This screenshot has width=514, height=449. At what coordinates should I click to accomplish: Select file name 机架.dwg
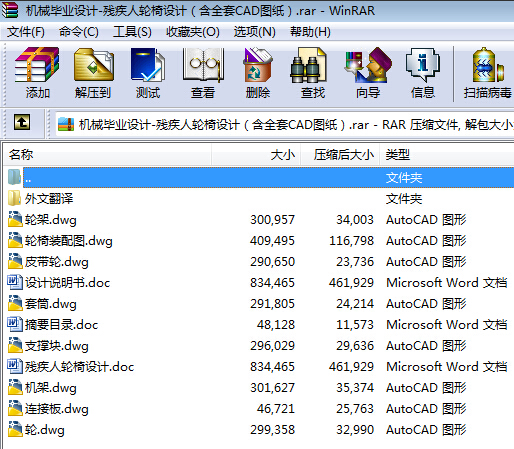[x=51, y=388]
